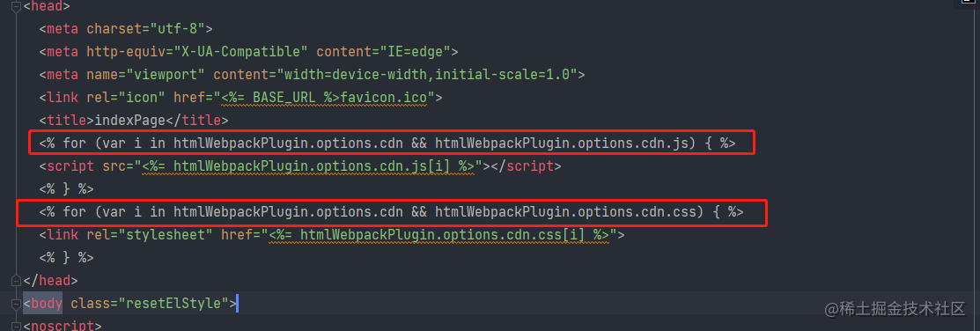Viewport: 980px width, 331px height.
Task: Click the highlighted body tag name
Action: [x=47, y=304]
